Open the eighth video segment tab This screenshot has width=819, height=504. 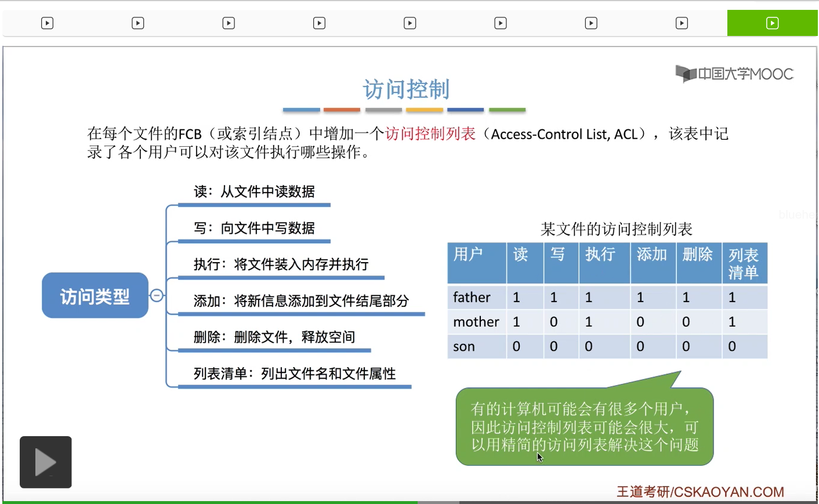tap(682, 23)
